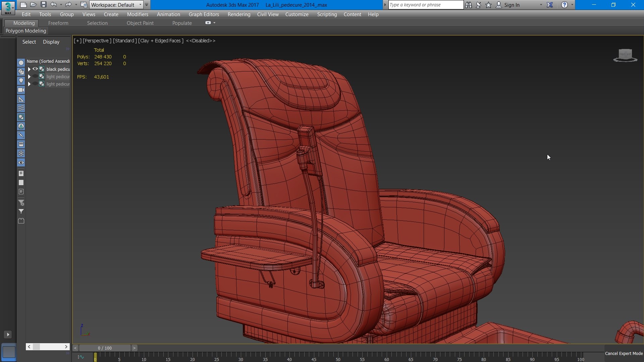Screen dimensions: 644x362
Task: Toggle the Display Cameras filter icon
Action: pyautogui.click(x=21, y=90)
